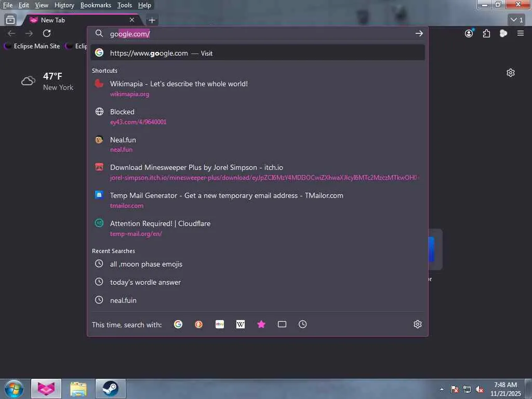Open the Edit menu
The height and width of the screenshot is (399, 532).
tap(24, 5)
